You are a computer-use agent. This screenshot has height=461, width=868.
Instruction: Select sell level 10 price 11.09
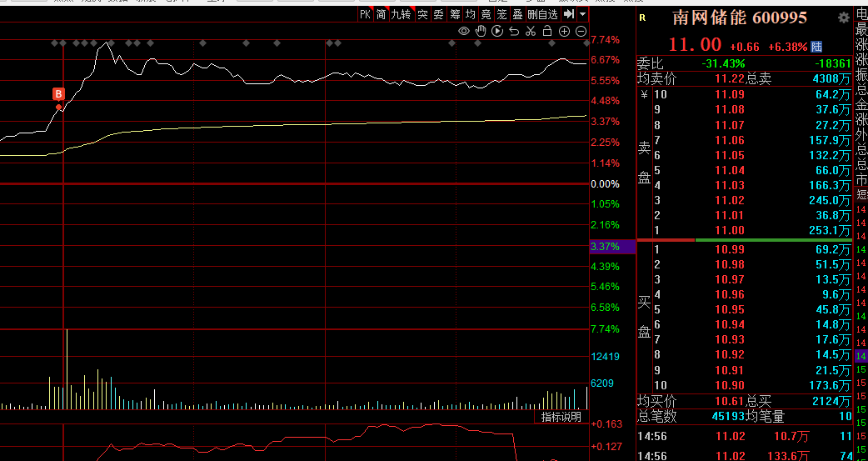[730, 95]
